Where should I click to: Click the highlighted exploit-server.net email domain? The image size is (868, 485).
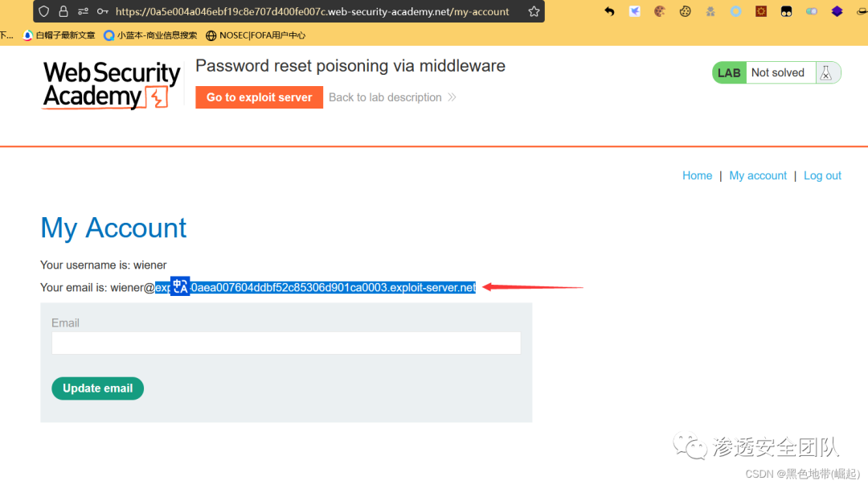coord(315,288)
